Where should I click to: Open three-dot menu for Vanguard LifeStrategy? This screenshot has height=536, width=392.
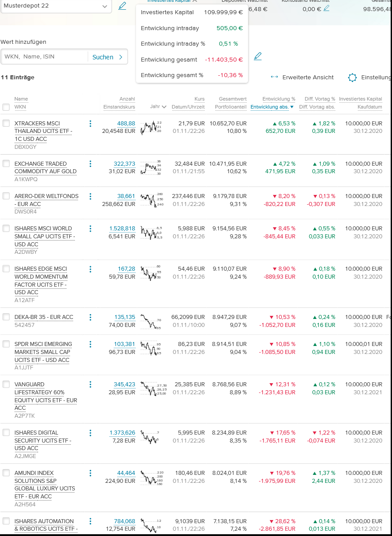(90, 385)
